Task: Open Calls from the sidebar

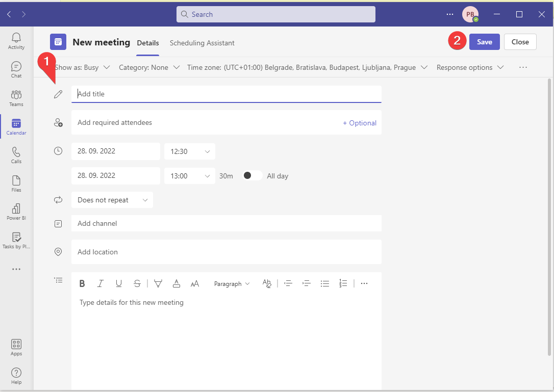Action: click(16, 155)
